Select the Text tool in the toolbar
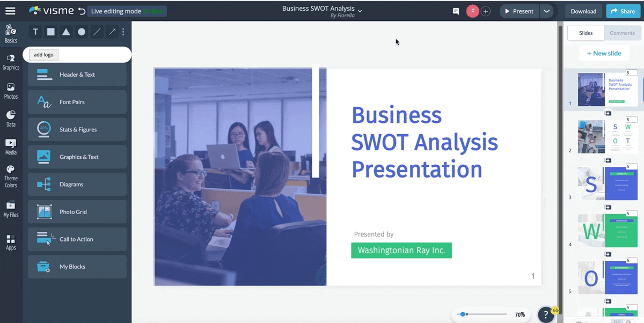This screenshot has width=644, height=323. pos(35,32)
